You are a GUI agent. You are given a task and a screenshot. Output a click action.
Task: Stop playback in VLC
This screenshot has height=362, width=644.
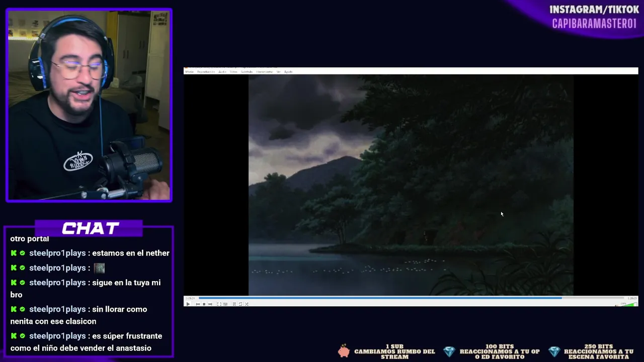coord(204,304)
